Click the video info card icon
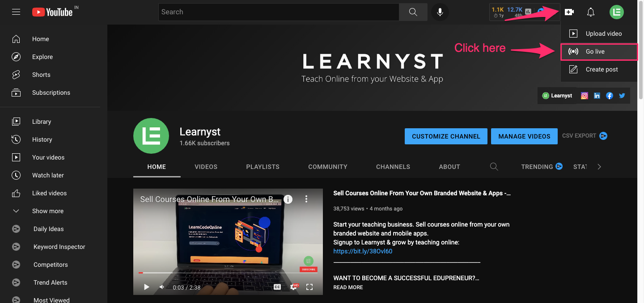644x303 pixels. (288, 199)
